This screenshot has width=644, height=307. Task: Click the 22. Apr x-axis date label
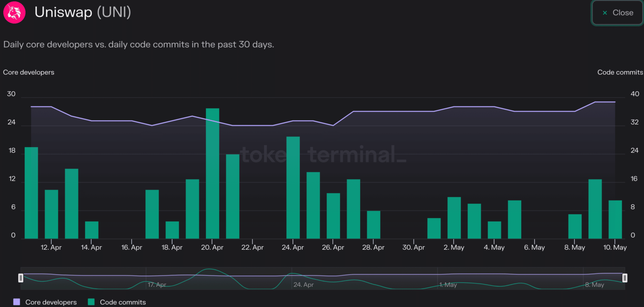[252, 247]
